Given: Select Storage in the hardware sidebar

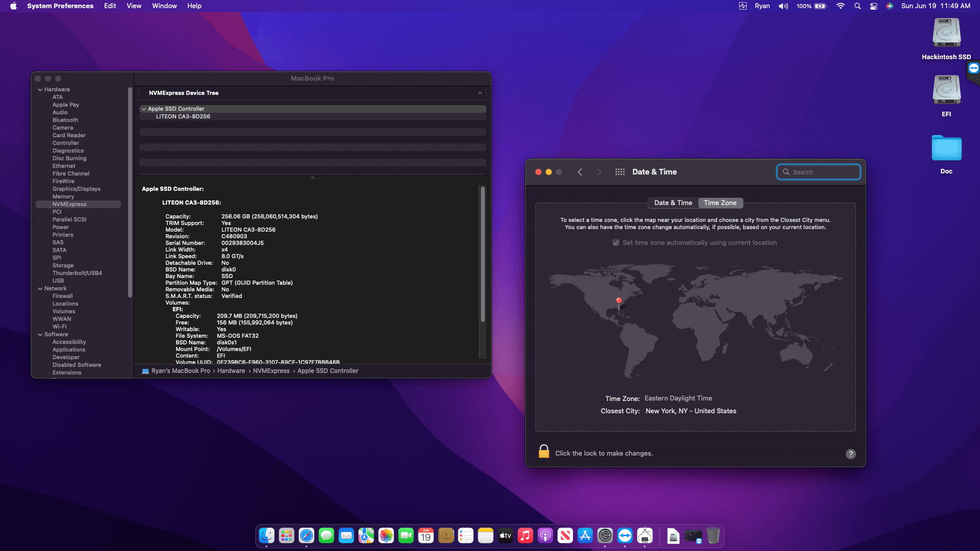Looking at the screenshot, I should [63, 266].
